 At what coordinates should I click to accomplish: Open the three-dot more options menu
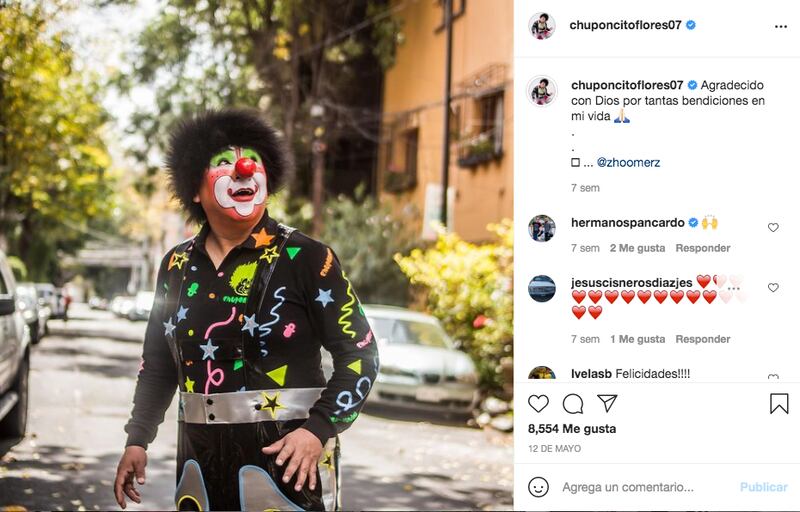pyautogui.click(x=781, y=27)
